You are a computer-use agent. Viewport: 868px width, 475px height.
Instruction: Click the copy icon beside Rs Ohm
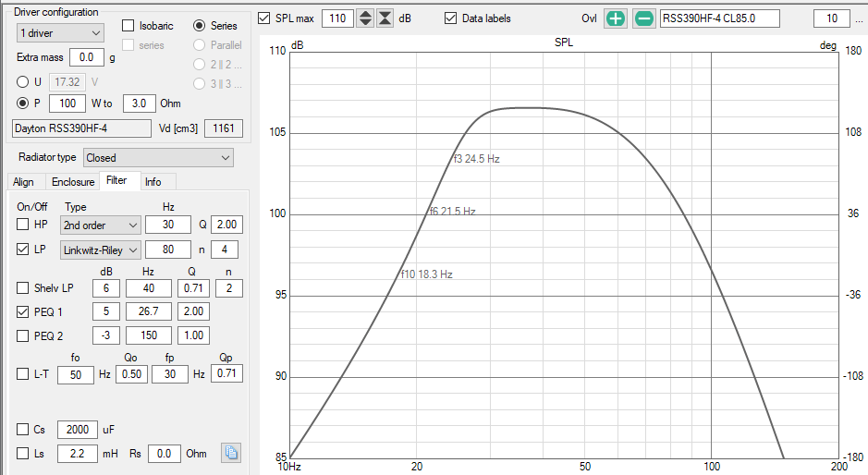point(231,453)
